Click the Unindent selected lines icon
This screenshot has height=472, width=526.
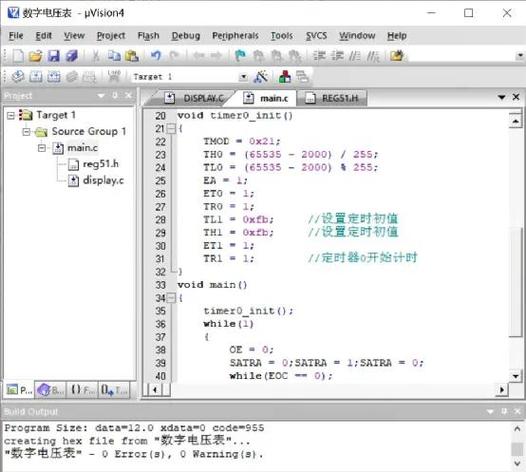pos(337,56)
